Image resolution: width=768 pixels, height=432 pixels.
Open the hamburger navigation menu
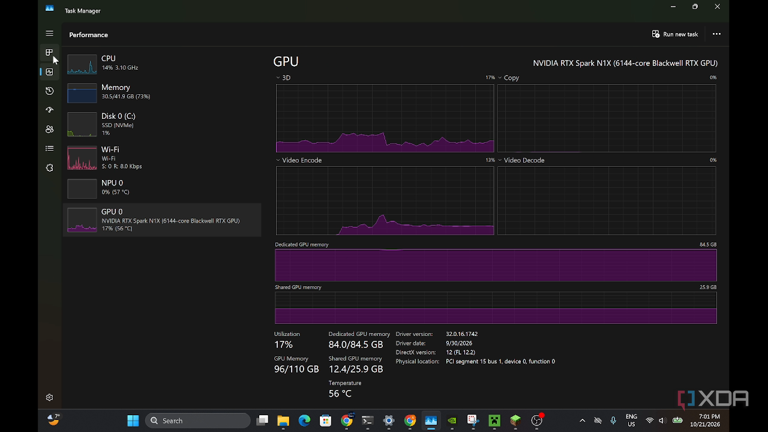point(49,33)
